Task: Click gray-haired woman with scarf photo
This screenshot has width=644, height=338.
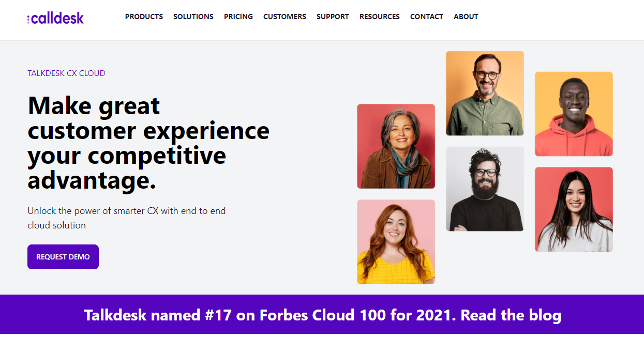Action: pos(396,146)
